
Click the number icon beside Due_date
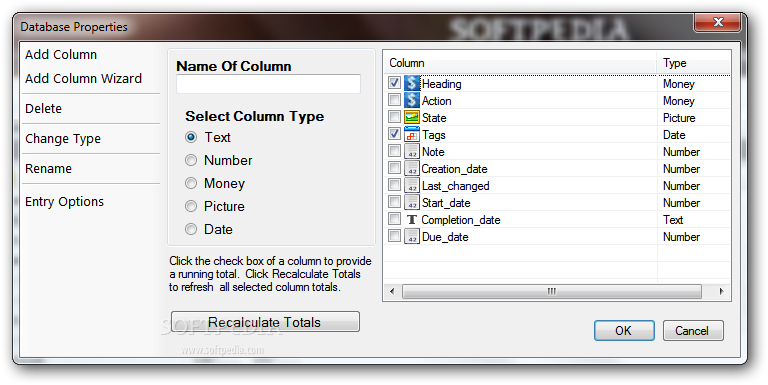pyautogui.click(x=412, y=237)
